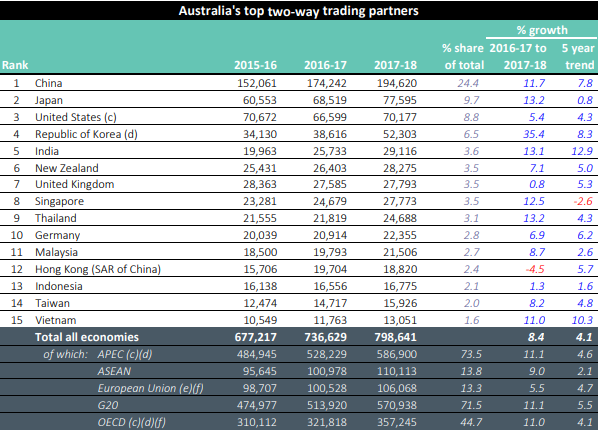The height and width of the screenshot is (432, 599).
Task: Click the 2017-18 column header
Action: pos(395,65)
